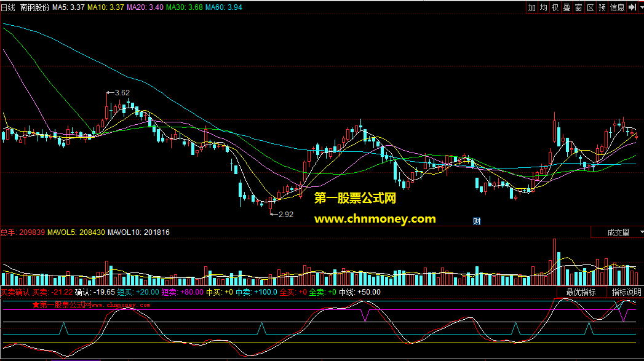Click the 指标说明 button
The height and width of the screenshot is (361, 644).
(x=626, y=292)
